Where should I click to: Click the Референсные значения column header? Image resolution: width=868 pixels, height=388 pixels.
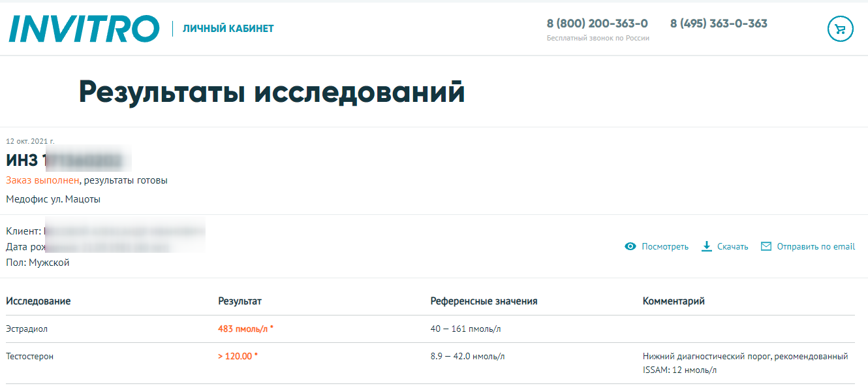tap(484, 301)
